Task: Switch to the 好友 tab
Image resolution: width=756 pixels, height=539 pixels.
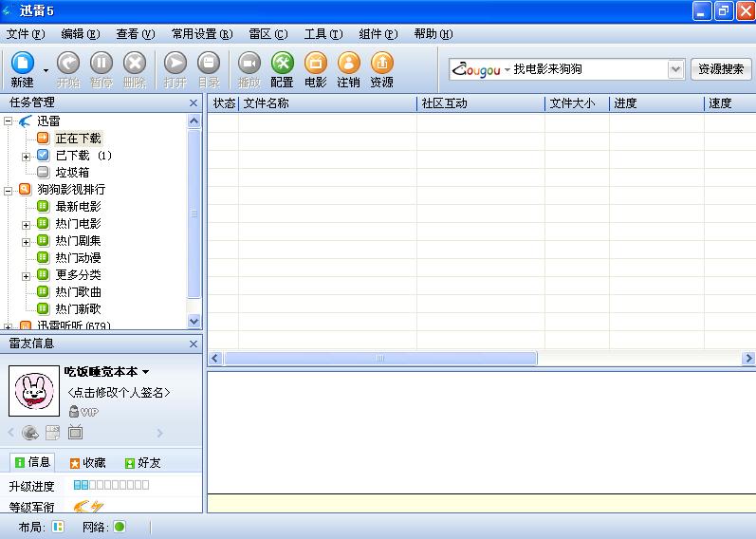Action: (x=142, y=463)
